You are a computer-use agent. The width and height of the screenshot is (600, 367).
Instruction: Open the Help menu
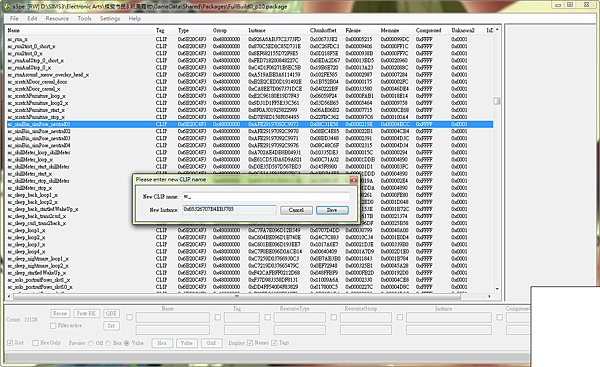pos(135,18)
